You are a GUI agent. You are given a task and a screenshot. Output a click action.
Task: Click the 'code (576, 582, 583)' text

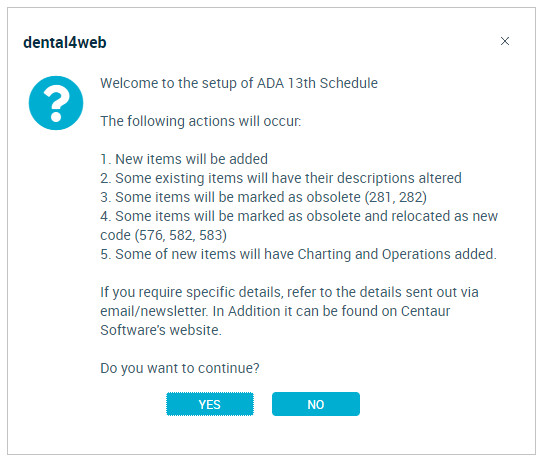point(164,235)
